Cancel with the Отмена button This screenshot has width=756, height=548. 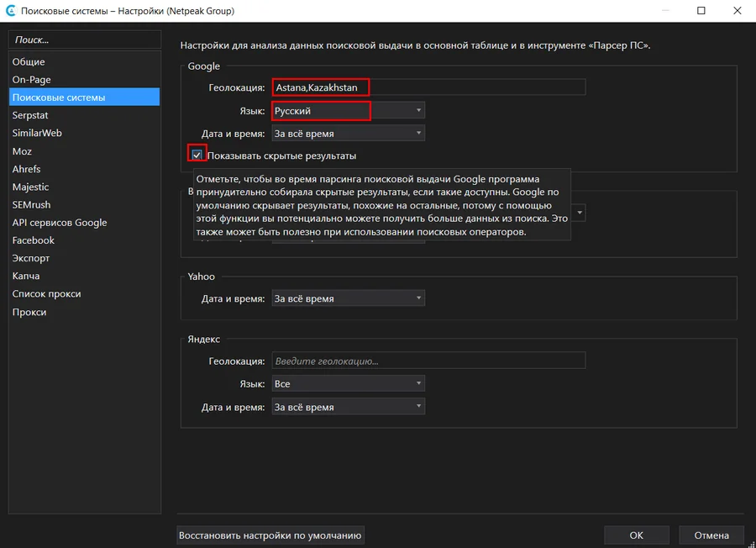point(711,535)
